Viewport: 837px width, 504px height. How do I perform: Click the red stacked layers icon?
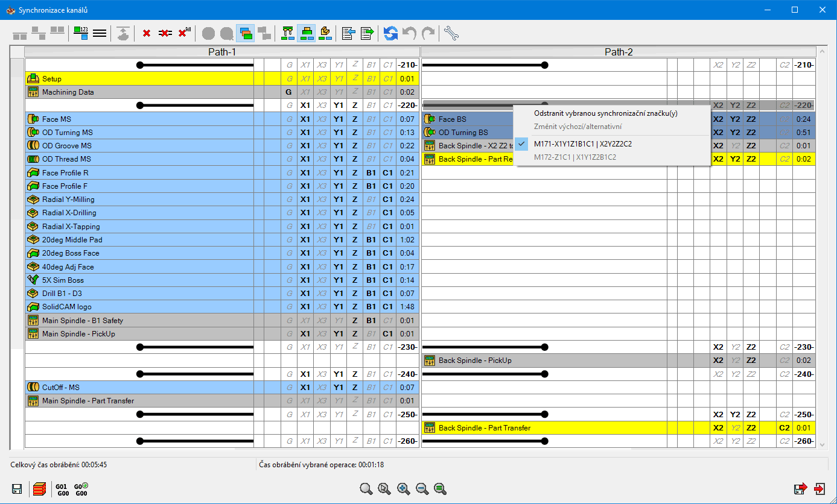click(40, 489)
